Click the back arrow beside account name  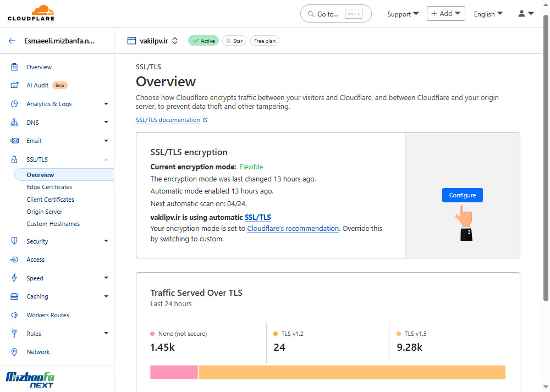coord(12,41)
